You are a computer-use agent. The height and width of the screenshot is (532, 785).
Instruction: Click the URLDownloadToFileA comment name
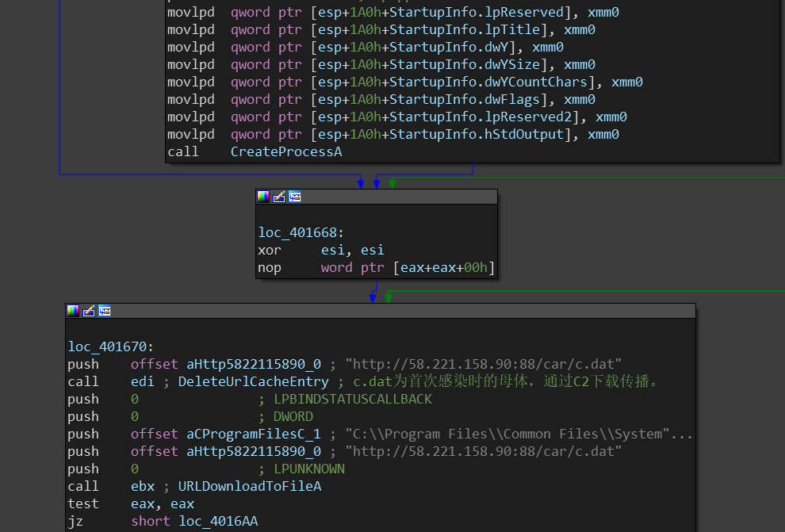click(x=250, y=487)
